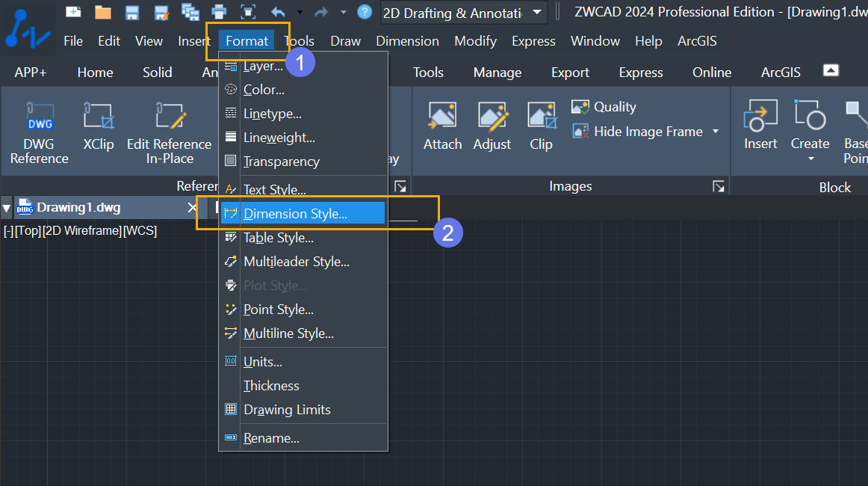Expand the Create block dropdown arrow
Screen dimensions: 868x486
810,159
